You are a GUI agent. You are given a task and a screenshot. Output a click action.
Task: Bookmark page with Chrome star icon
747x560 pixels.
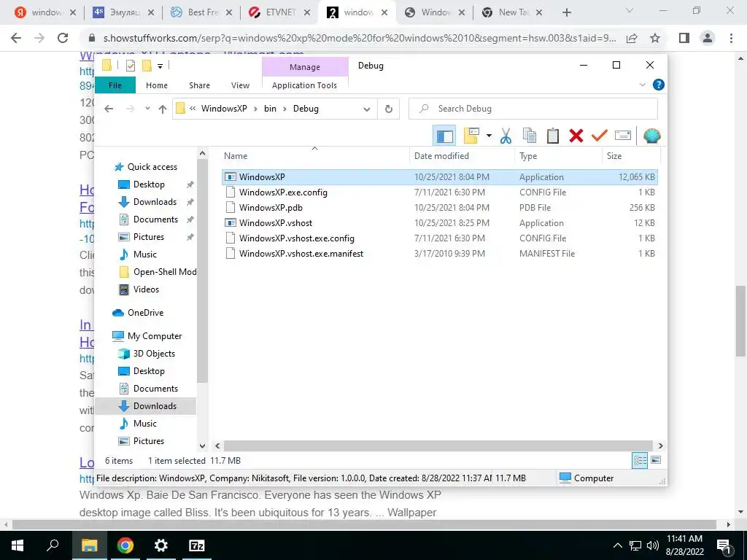coord(655,38)
